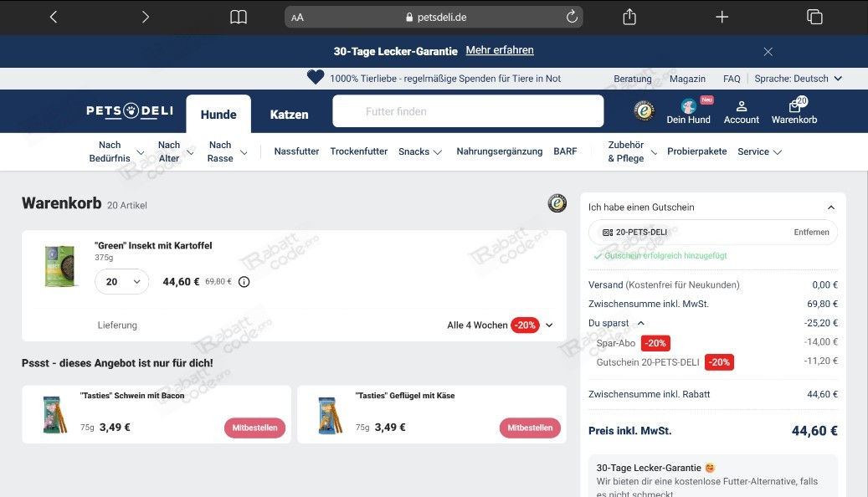Open the Nassfutter category
Image resolution: width=868 pixels, height=497 pixels.
point(296,151)
